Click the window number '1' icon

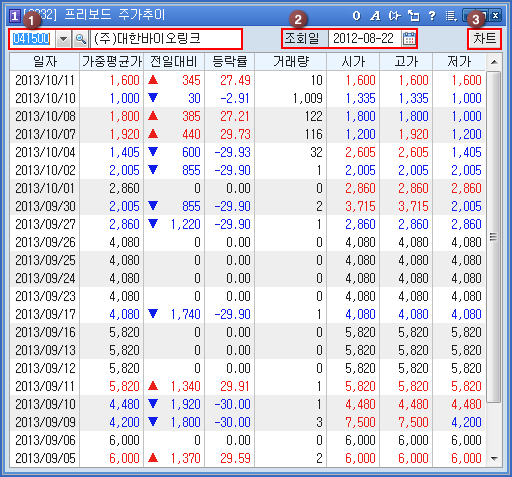[15, 16]
